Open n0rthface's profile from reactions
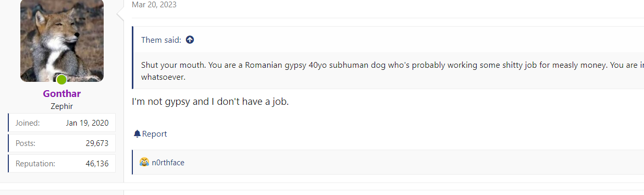Viewport: 644px width, 195px height. [168, 163]
